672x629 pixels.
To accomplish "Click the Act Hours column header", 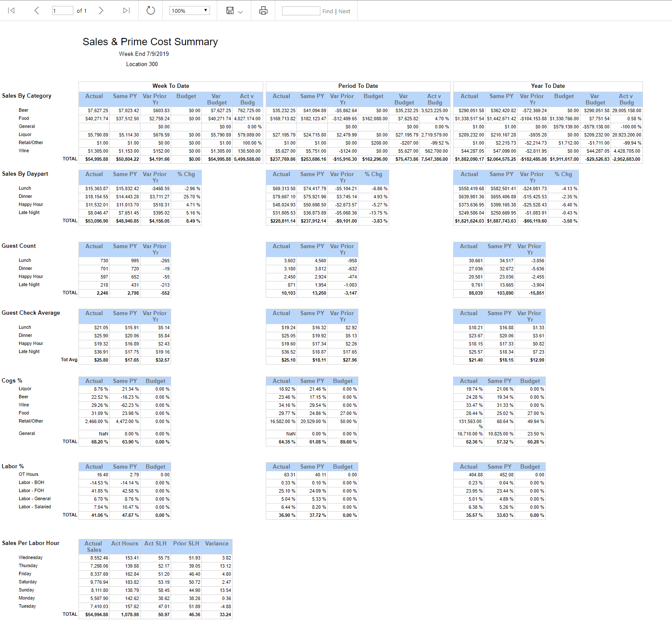I will coord(125,543).
